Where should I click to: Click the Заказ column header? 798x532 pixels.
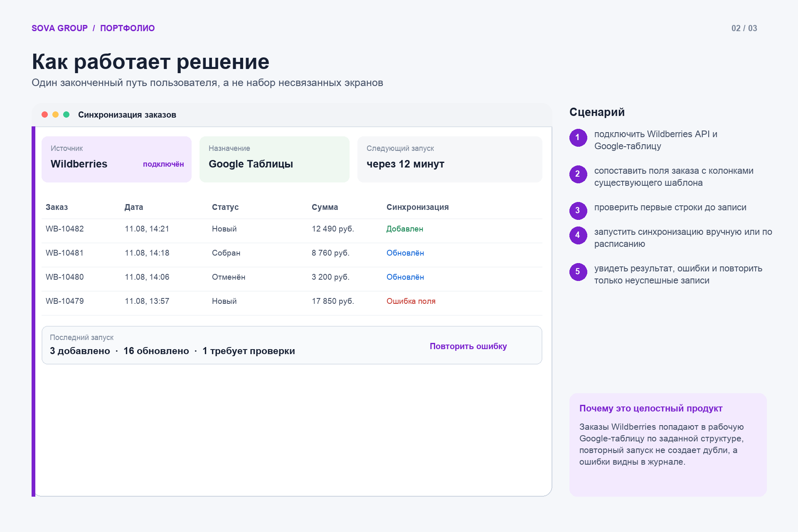[x=57, y=207]
